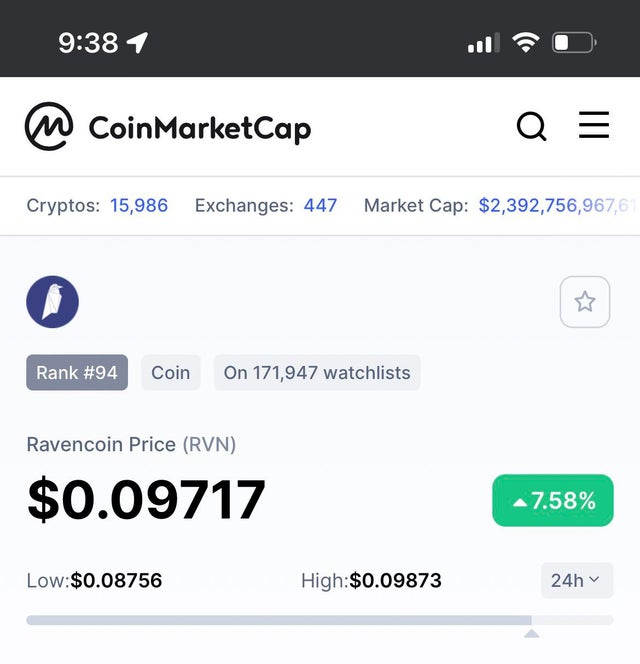
Task: Tap the Rank #94 badge
Action: (77, 373)
